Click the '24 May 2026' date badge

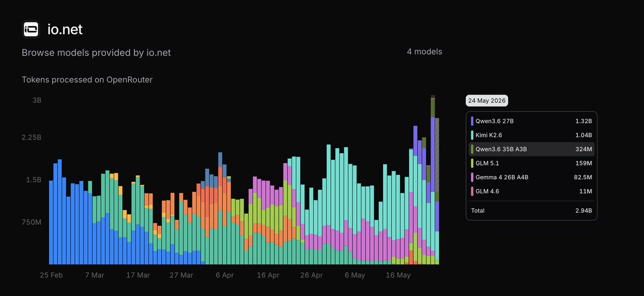[487, 100]
